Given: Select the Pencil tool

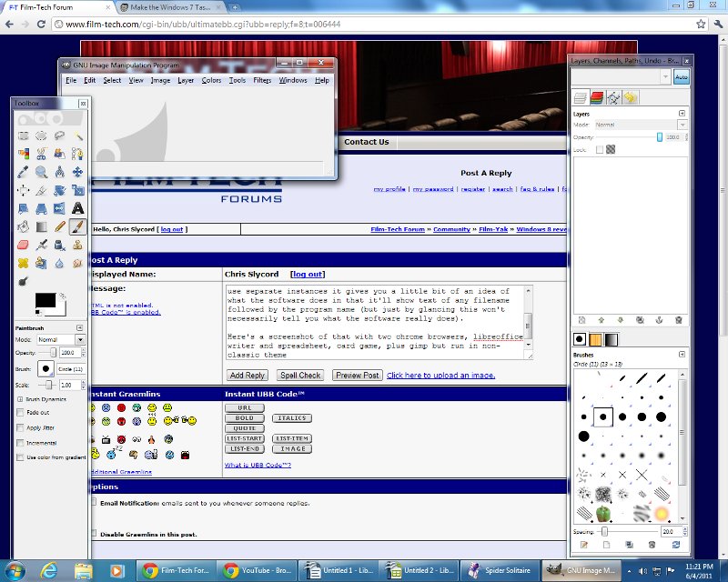Looking at the screenshot, I should (x=59, y=226).
